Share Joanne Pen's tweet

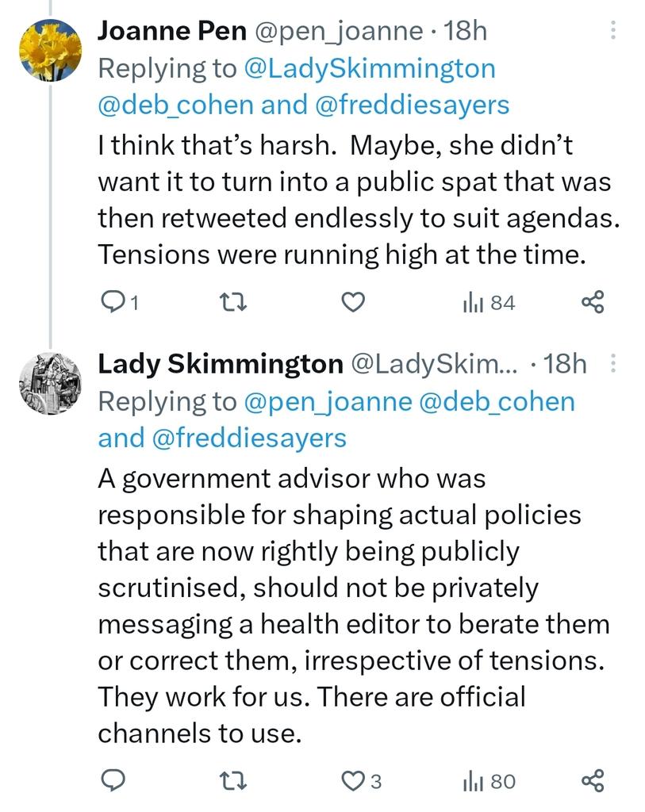(593, 301)
